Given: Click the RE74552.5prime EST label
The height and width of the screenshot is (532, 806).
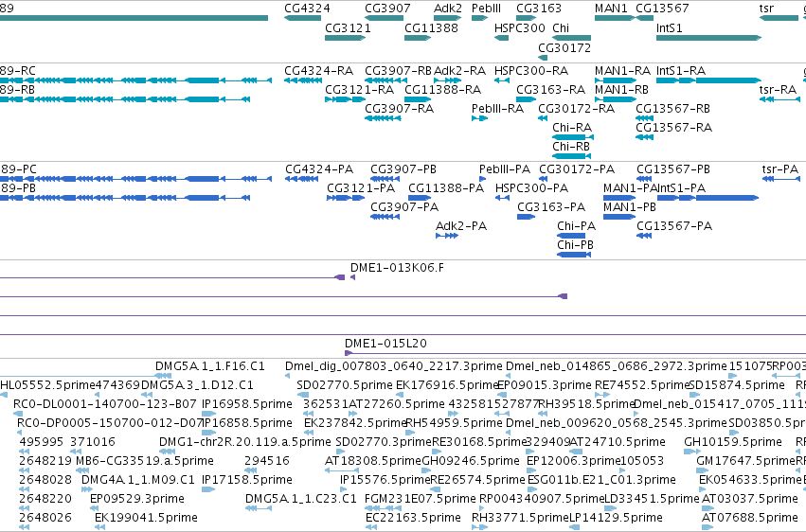Looking at the screenshot, I should (641, 385).
